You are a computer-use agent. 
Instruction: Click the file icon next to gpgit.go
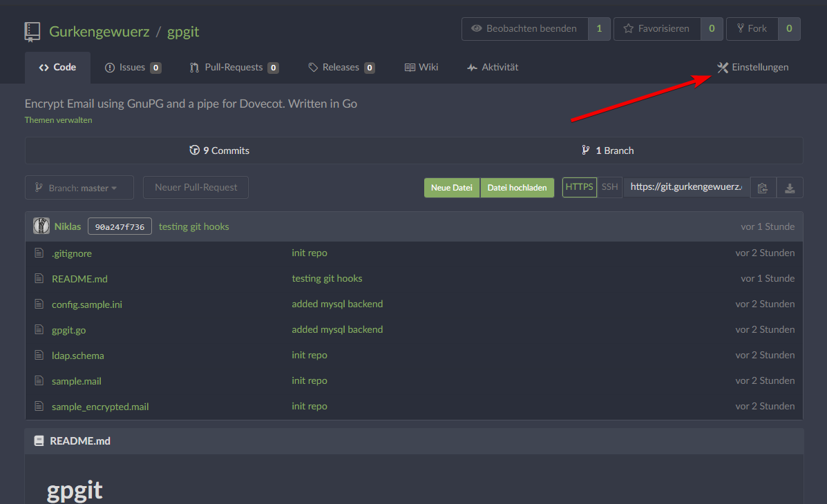pyautogui.click(x=39, y=330)
